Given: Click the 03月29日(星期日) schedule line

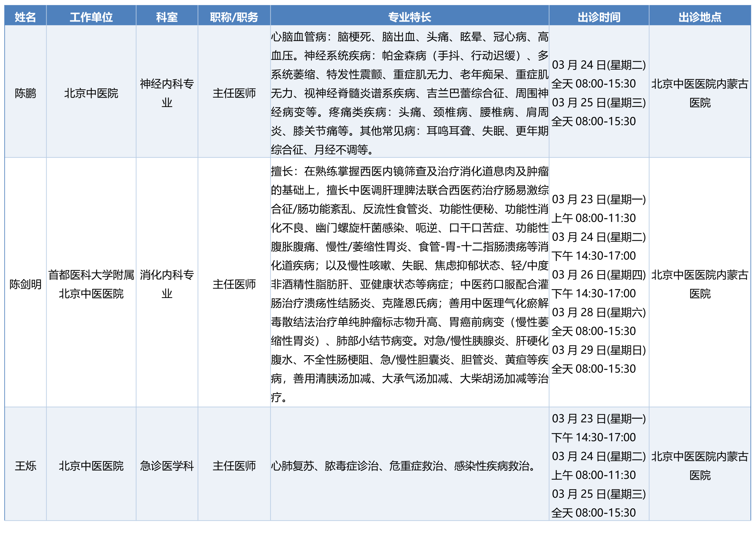Looking at the screenshot, I should [x=598, y=350].
